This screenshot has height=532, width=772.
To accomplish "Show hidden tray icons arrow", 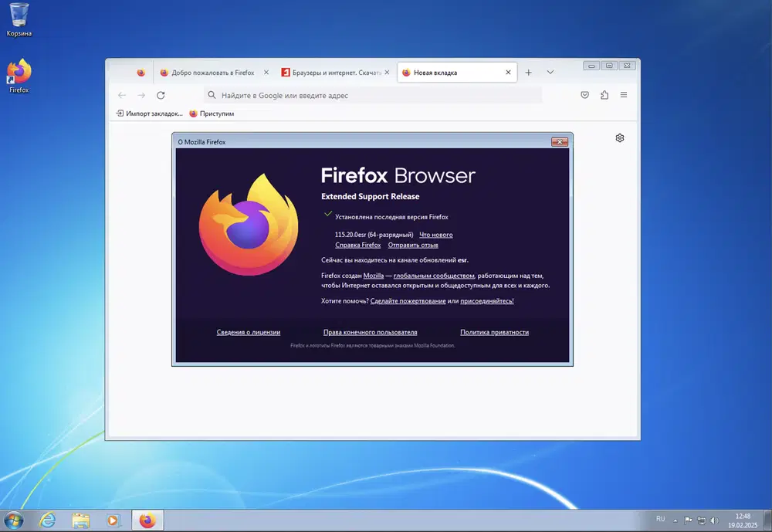I will click(x=675, y=520).
